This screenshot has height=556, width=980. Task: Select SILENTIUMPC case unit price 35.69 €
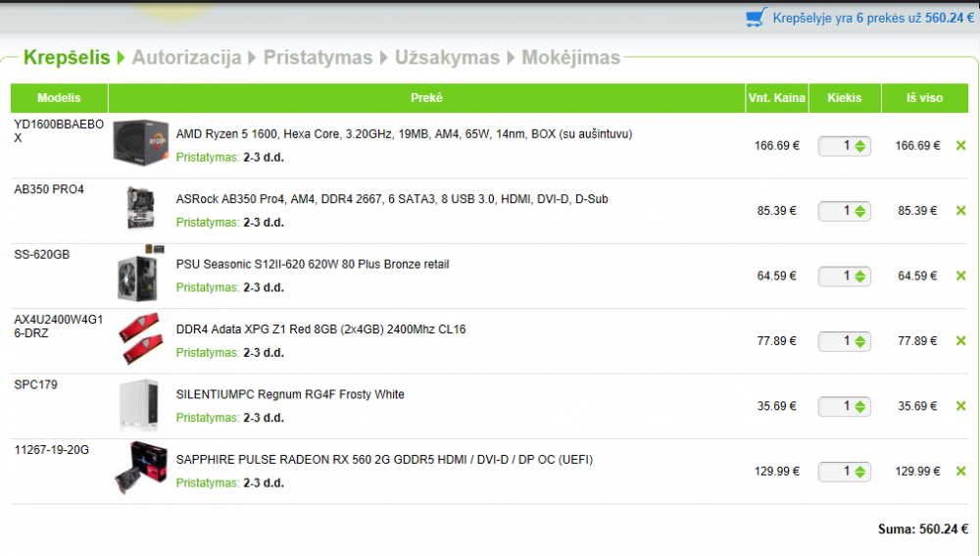777,406
